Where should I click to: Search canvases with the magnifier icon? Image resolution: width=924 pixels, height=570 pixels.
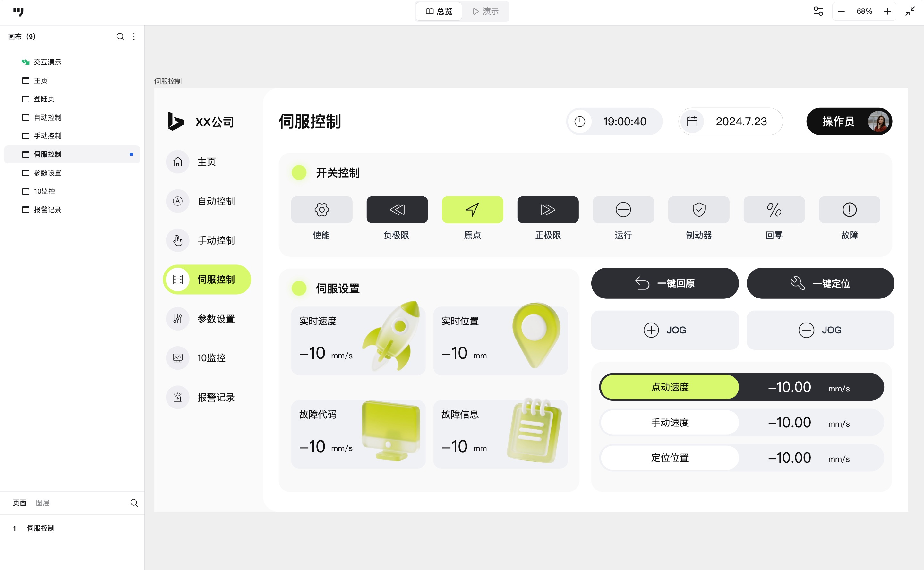(x=120, y=37)
